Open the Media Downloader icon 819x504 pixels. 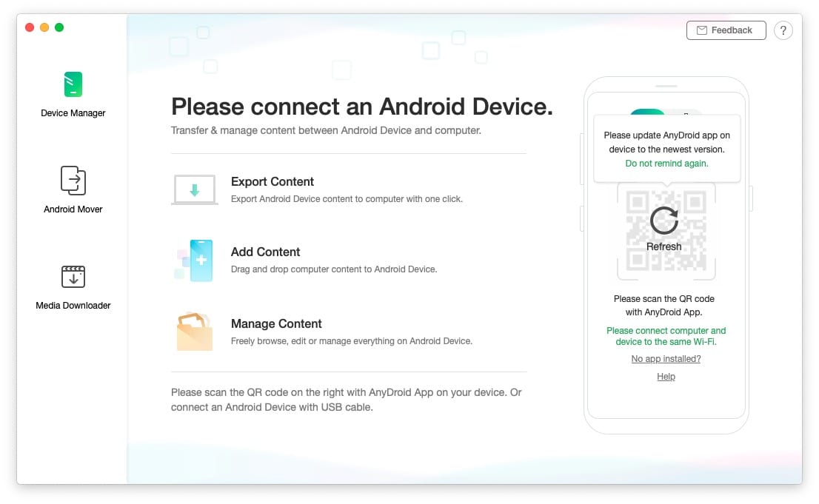tap(73, 276)
